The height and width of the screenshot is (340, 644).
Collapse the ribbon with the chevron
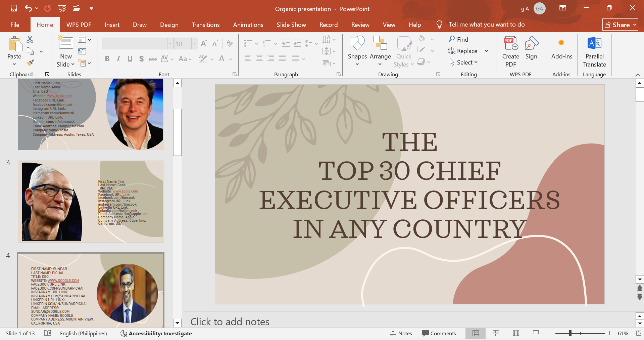click(x=638, y=75)
